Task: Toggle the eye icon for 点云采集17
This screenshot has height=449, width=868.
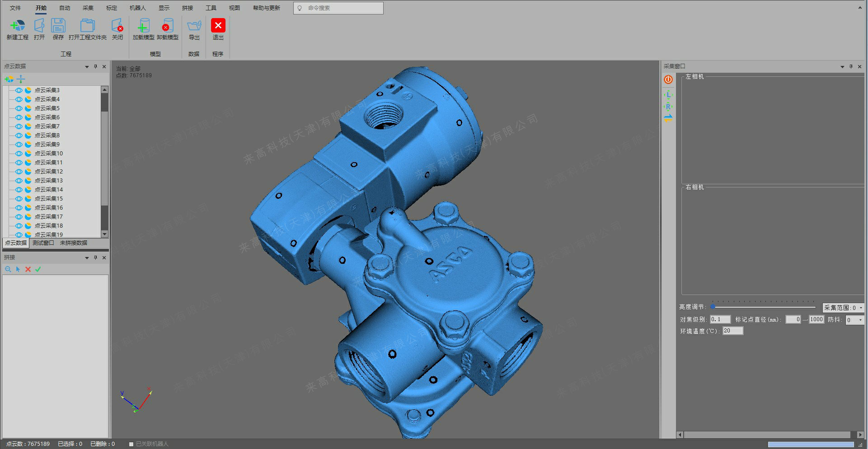Action: pyautogui.click(x=19, y=217)
